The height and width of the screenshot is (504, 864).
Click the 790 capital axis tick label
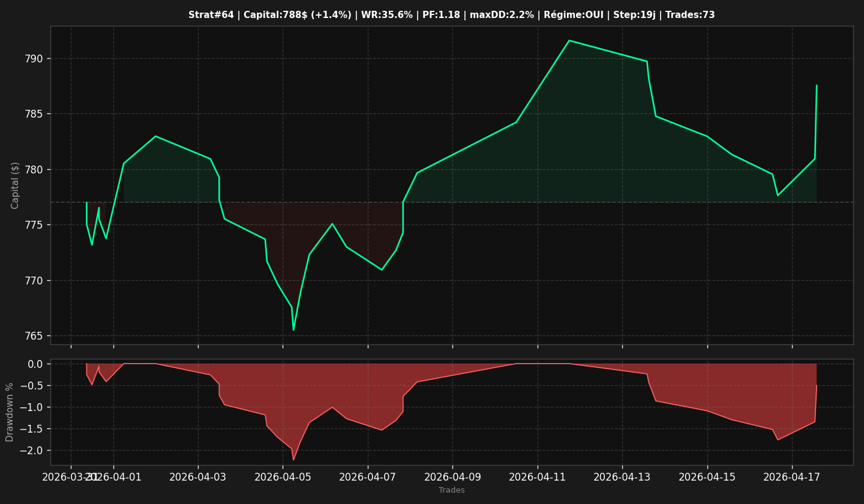coord(34,59)
